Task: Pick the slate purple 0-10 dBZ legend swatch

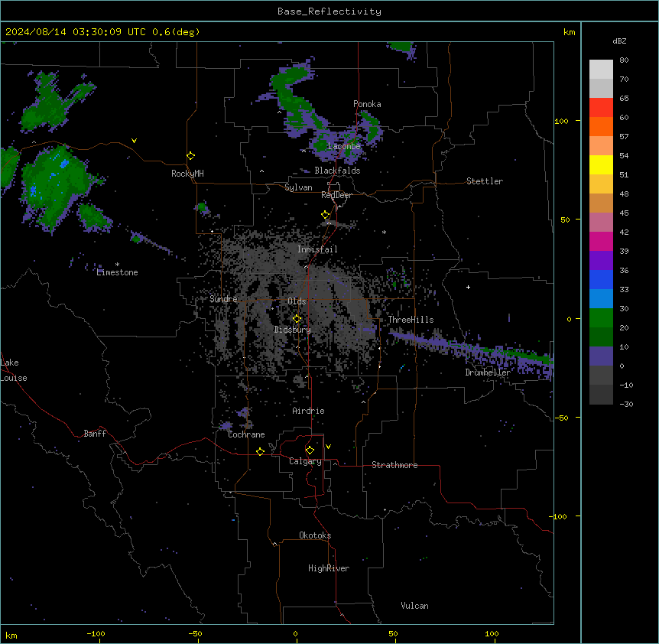Action: coord(601,356)
